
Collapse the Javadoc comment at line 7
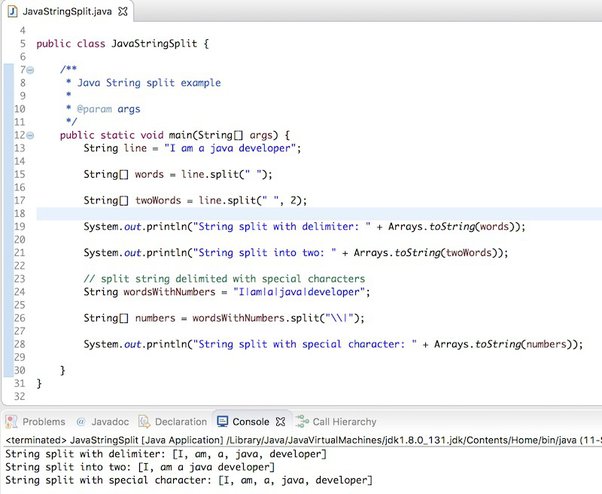click(30, 70)
